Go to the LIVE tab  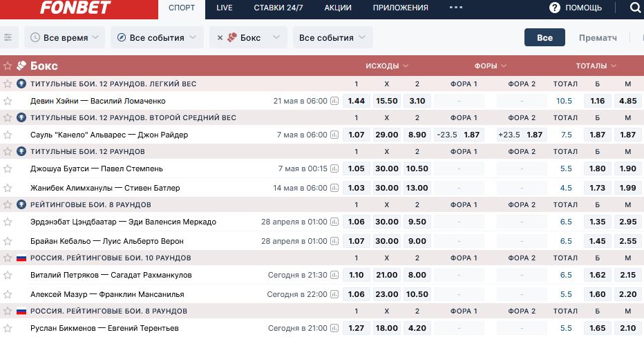coord(225,8)
